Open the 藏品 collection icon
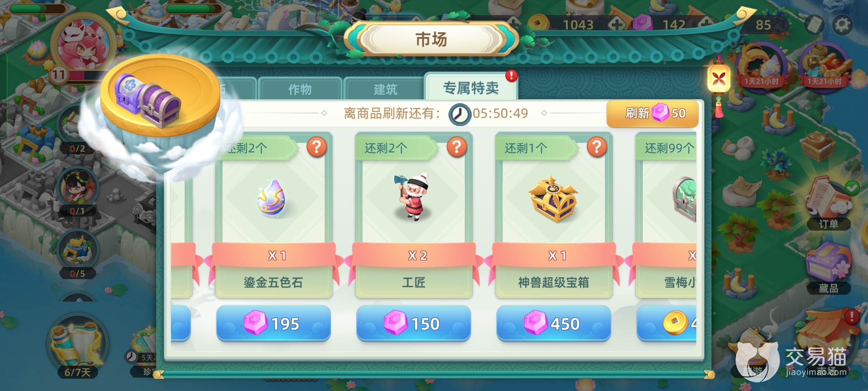 pos(828,269)
